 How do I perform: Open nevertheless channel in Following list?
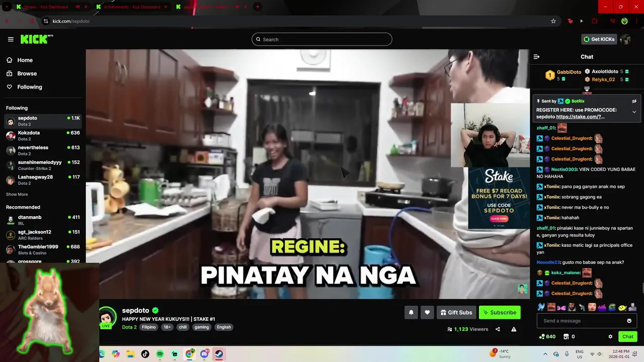click(43, 150)
